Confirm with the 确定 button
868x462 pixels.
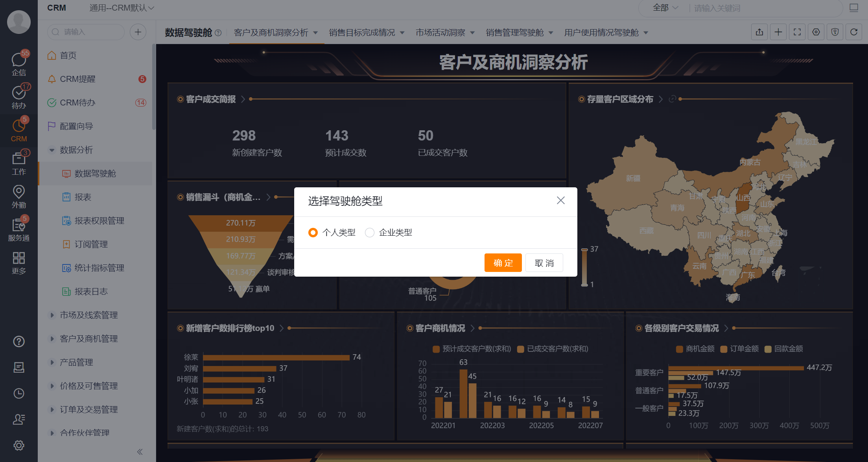pyautogui.click(x=503, y=263)
